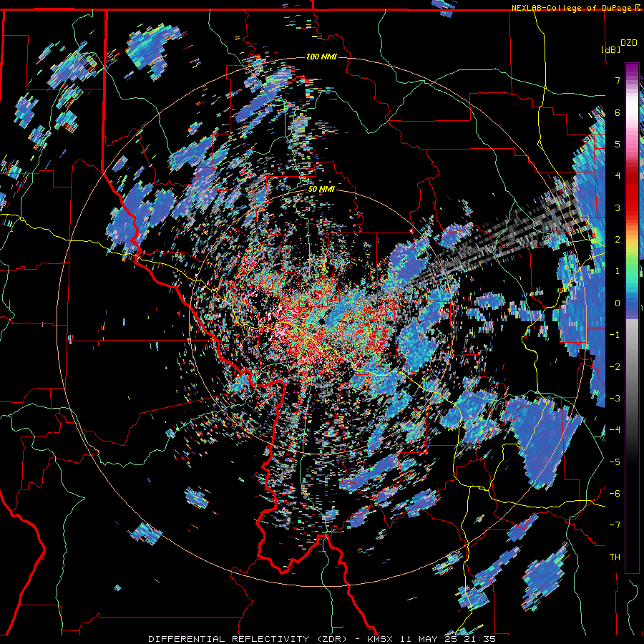The width and height of the screenshot is (644, 644).
Task: Click the DZD label above the color scale
Action: pos(628,43)
